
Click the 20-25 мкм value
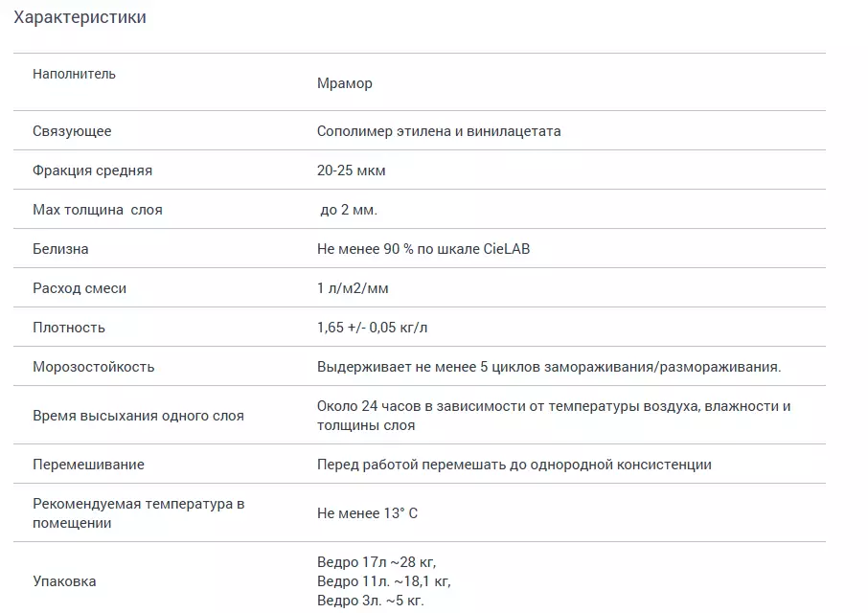tap(351, 170)
